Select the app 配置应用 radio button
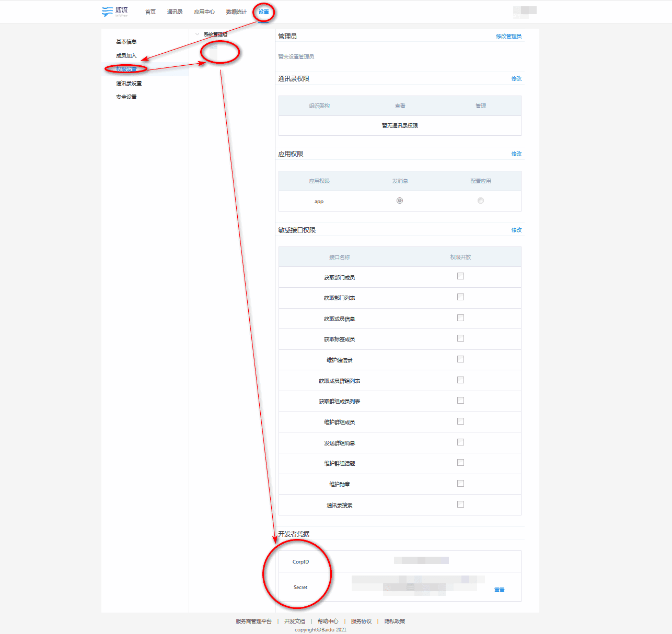672x634 pixels. (x=481, y=201)
